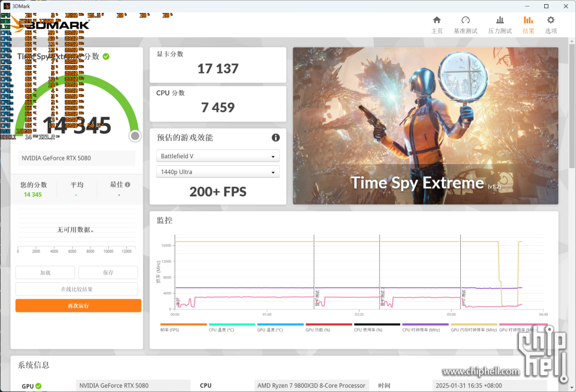Expand the 1440p Ultra resolution dropdown
Image resolution: width=576 pixels, height=392 pixels.
[218, 172]
